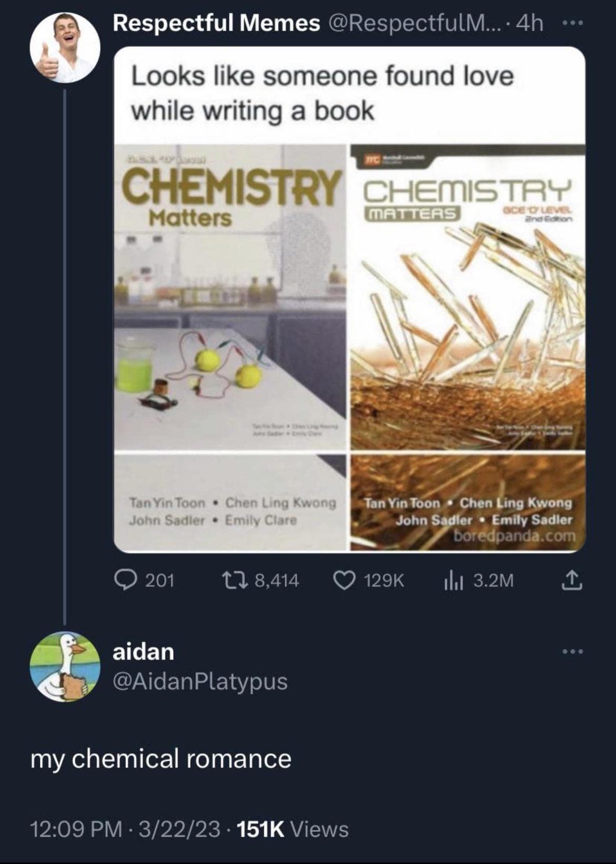The width and height of the screenshot is (616, 864).
Task: Open the more options ellipsis on Respectful Memes tweet
Action: [574, 24]
